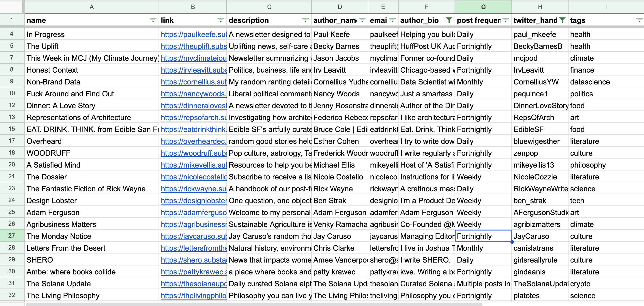Open woodruff substack link
Viewport: 644px width, 306px height.
193,153
